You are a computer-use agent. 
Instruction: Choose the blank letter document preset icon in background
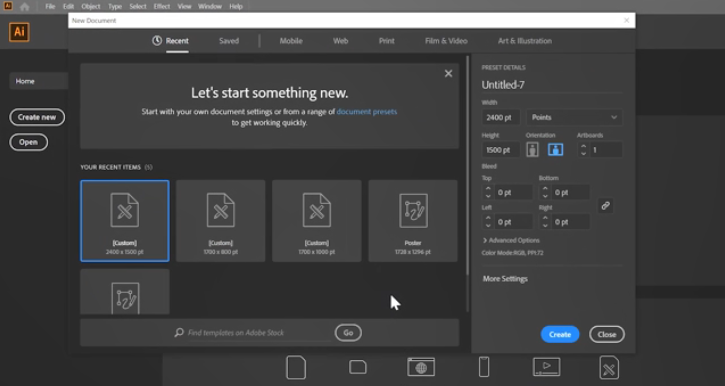click(x=296, y=368)
